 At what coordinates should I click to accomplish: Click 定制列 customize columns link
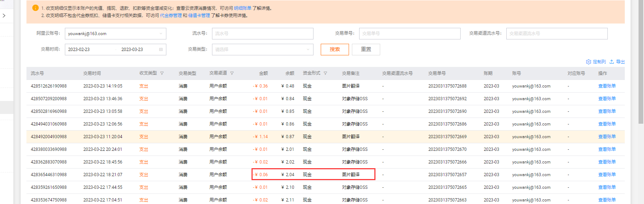pyautogui.click(x=599, y=62)
